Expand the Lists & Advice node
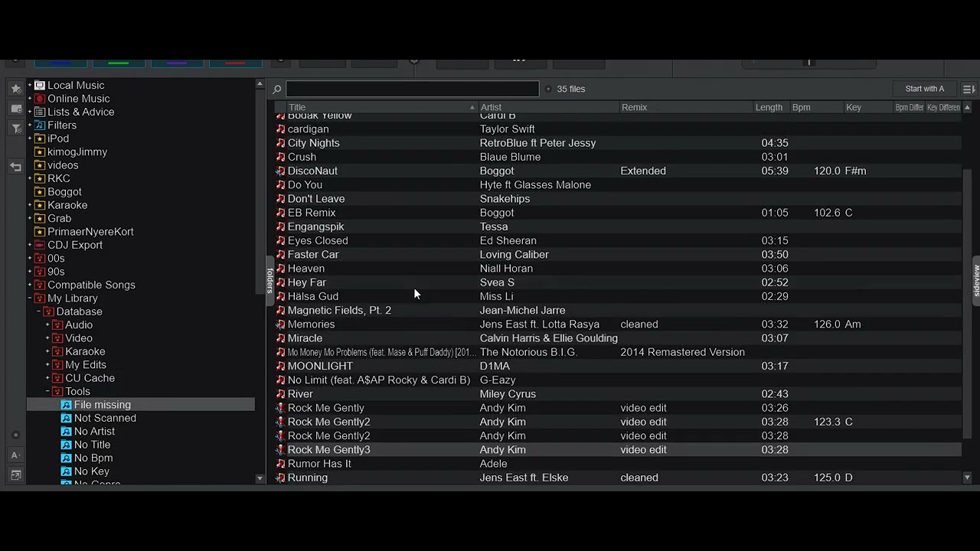This screenshot has width=980, height=551. (x=30, y=112)
